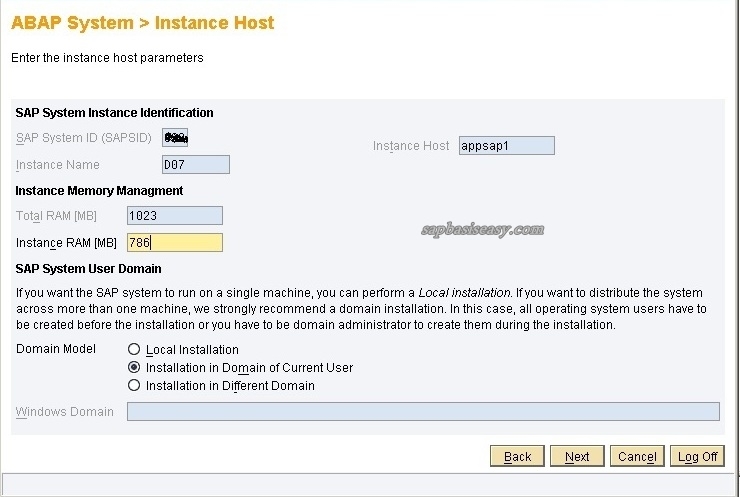Click the Total RAM [MB] field
Viewport: 740px width, 497px height.
tap(175, 216)
